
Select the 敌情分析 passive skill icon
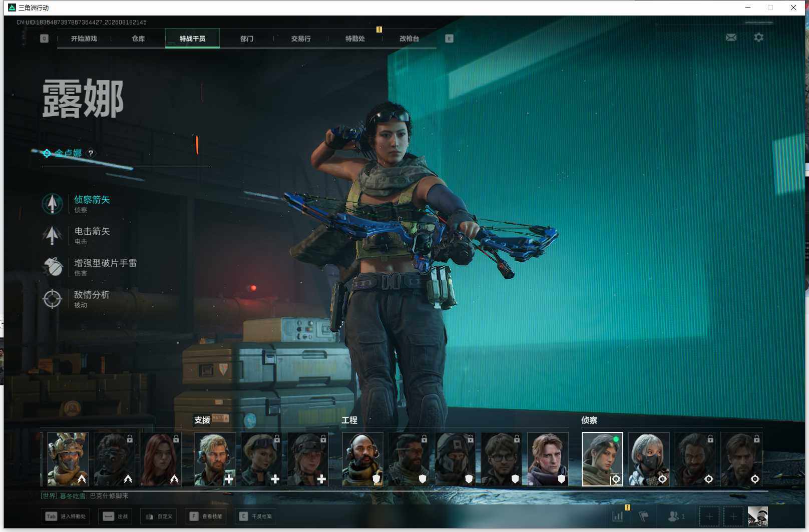click(53, 299)
